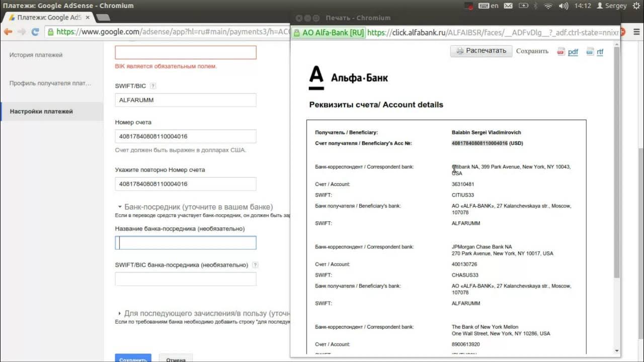The width and height of the screenshot is (644, 362).
Task: Open the rtf link
Action: [600, 52]
